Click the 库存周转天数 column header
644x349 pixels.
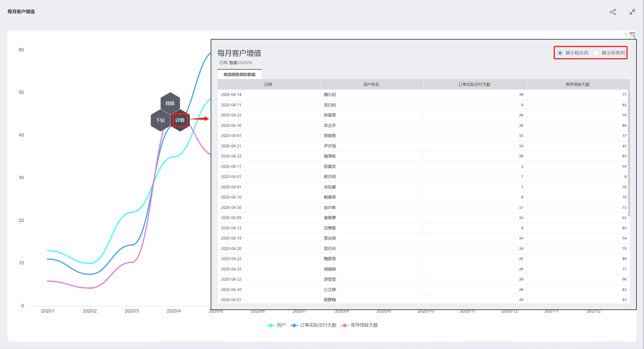[x=578, y=85]
